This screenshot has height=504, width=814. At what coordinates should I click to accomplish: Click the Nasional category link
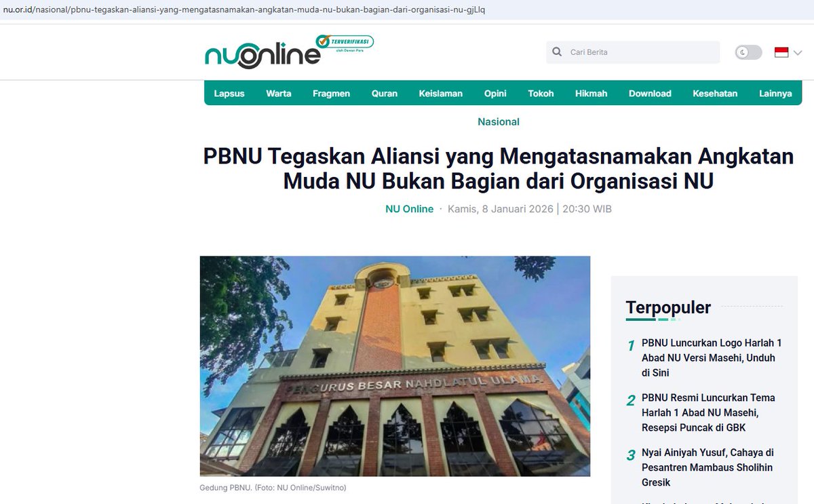499,122
